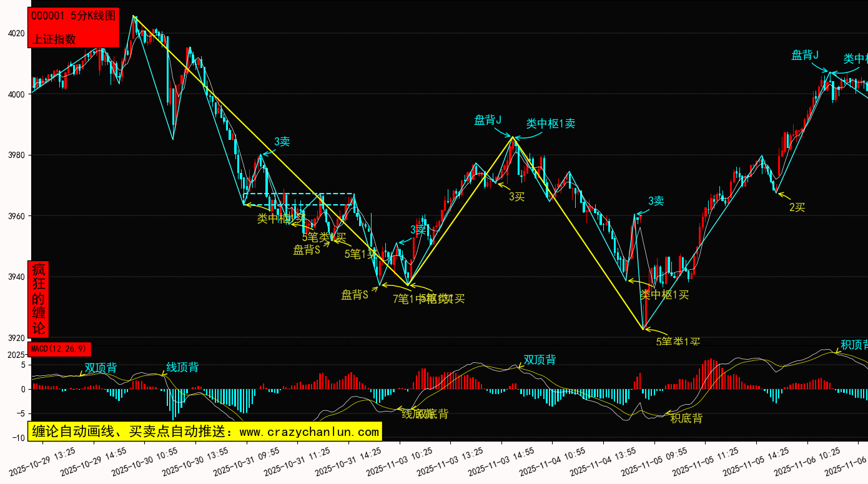This screenshot has height=484, width=868.
Task: Click the 类中枢1买 buy signal annotation
Action: tap(664, 295)
